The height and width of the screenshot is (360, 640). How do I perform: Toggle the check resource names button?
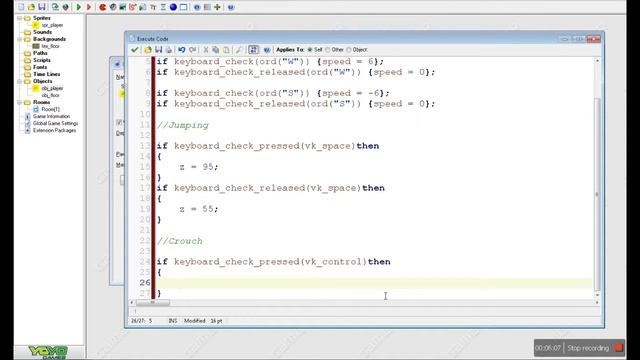pos(253,49)
